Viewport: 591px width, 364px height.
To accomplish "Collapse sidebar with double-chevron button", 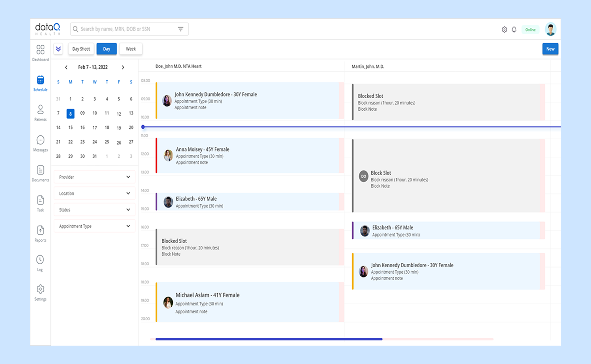I will click(x=58, y=49).
